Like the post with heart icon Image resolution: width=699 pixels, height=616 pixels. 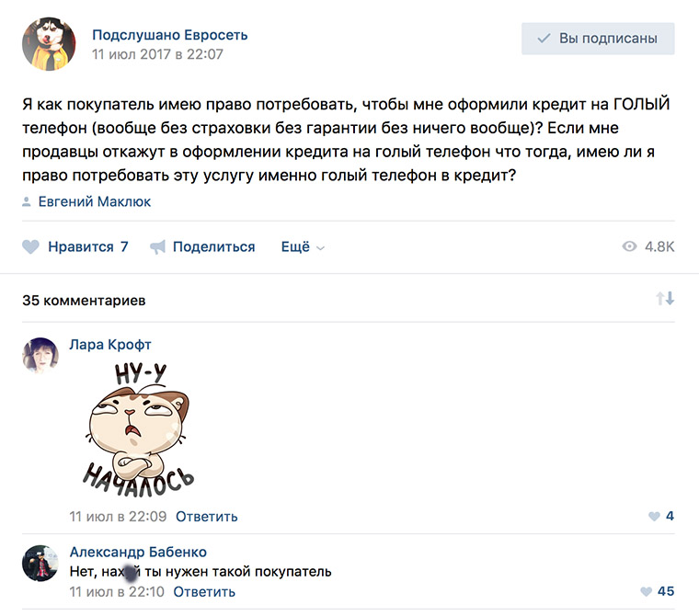pyautogui.click(x=30, y=246)
